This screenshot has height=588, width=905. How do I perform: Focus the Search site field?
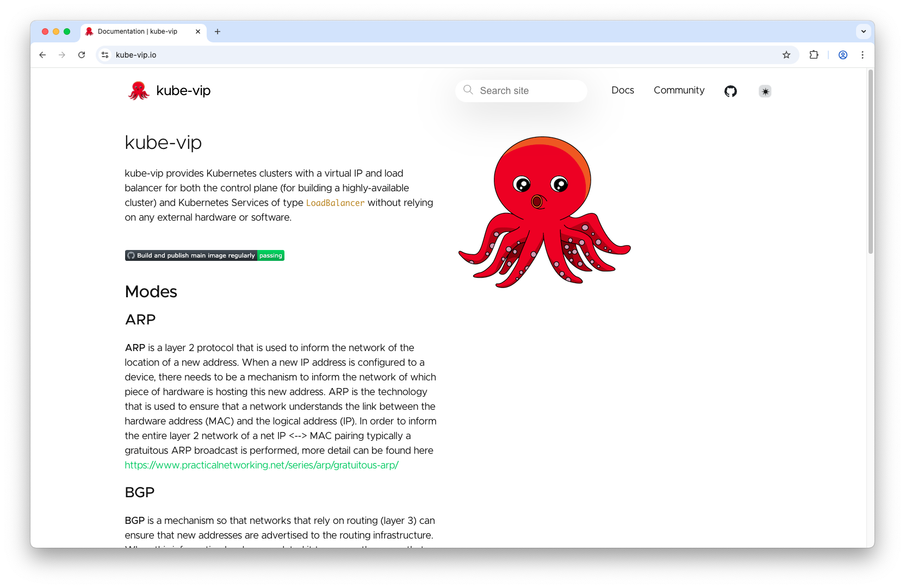(x=521, y=91)
